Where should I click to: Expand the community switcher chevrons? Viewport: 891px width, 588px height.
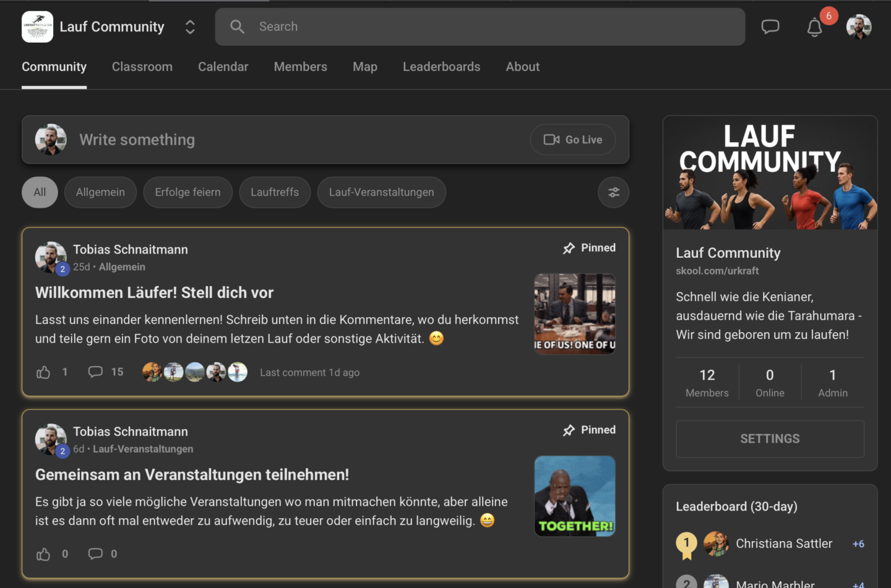pos(190,27)
